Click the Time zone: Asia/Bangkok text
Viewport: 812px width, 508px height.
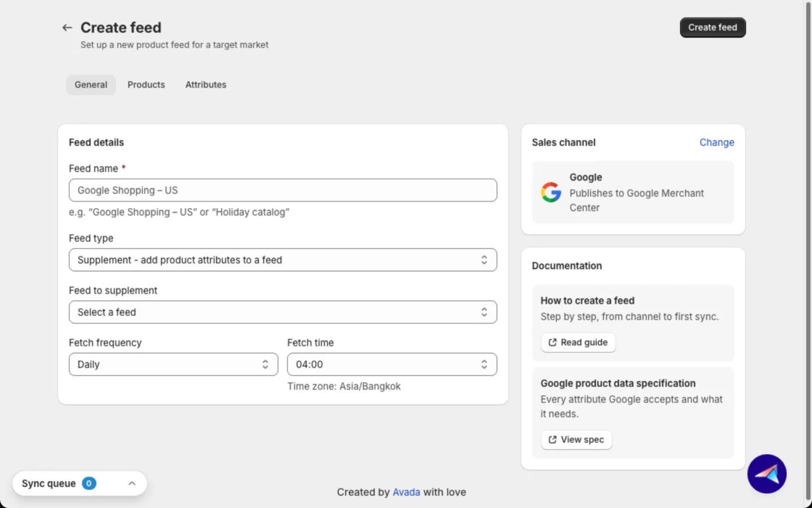344,387
